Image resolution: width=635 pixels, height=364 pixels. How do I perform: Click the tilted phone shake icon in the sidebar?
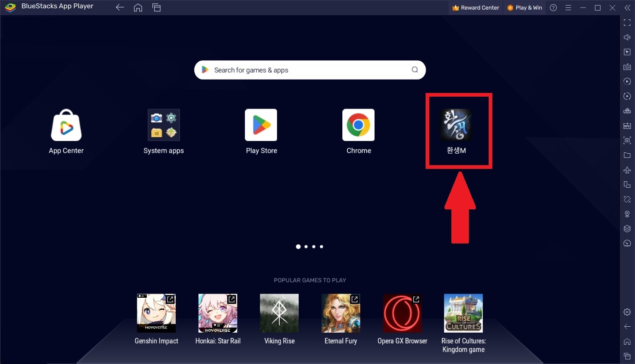point(627,199)
